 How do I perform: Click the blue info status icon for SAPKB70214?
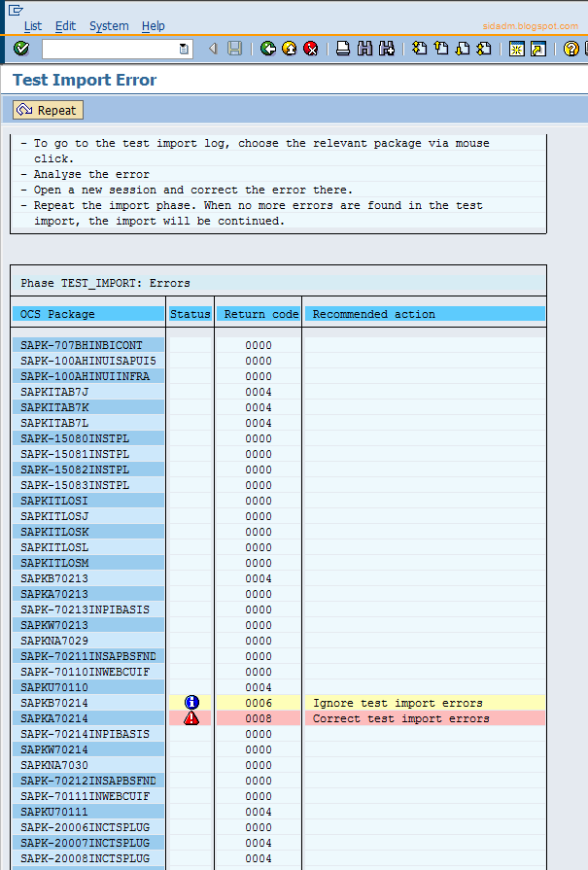[x=191, y=703]
